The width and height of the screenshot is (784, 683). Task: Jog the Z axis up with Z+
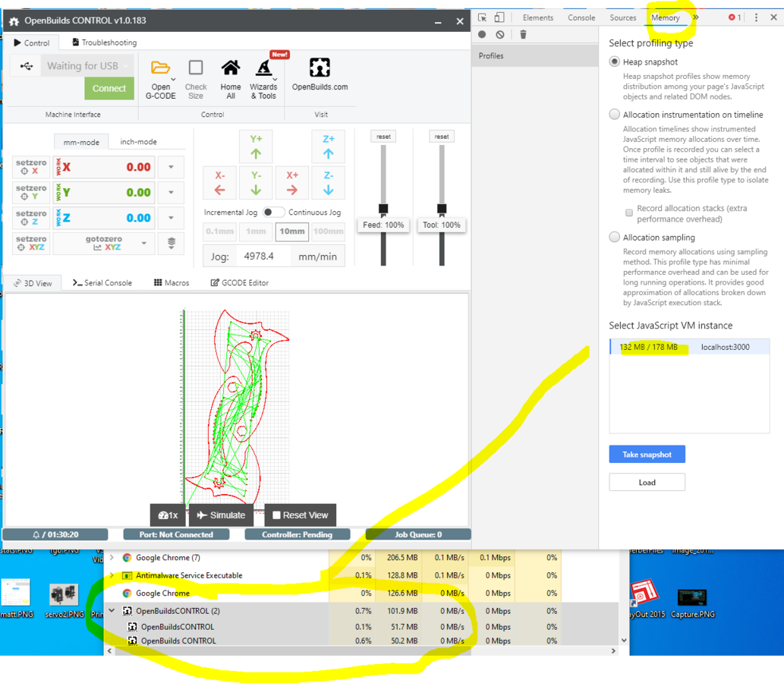tap(328, 146)
